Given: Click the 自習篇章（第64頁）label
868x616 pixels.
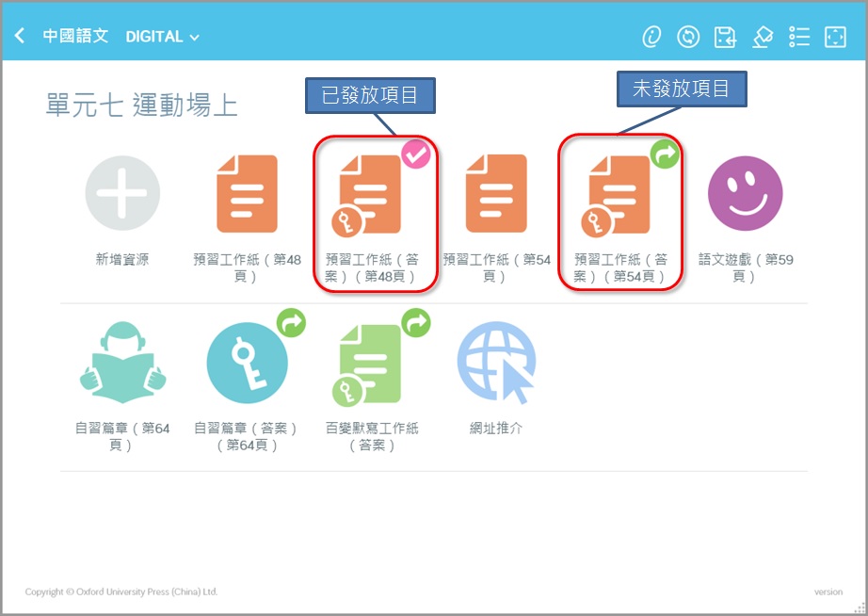Looking at the screenshot, I should (x=122, y=436).
